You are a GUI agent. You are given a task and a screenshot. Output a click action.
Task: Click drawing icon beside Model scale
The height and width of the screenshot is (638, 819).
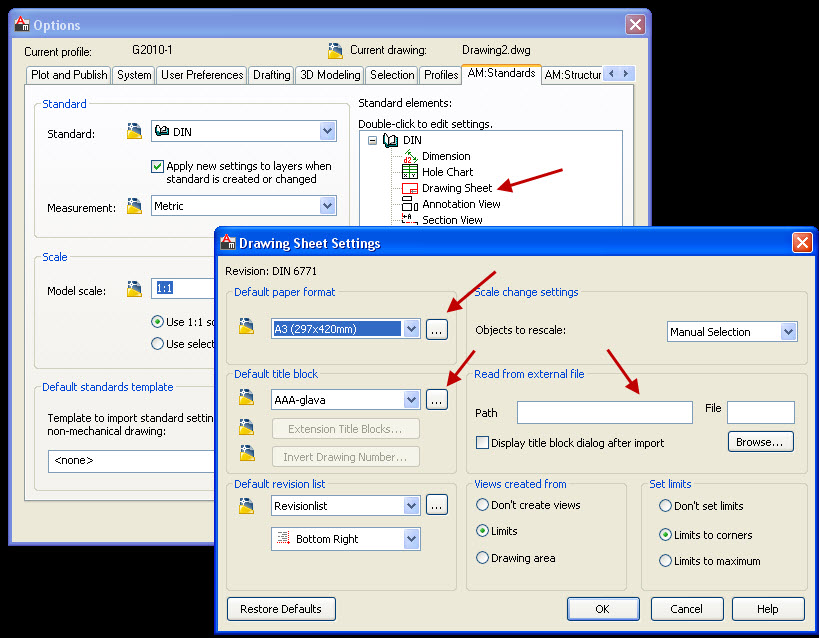pos(134,289)
